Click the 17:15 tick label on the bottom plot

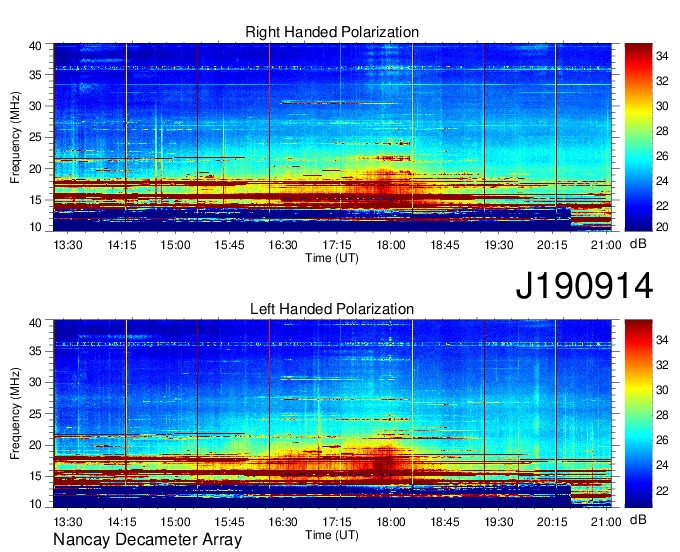tap(337, 522)
